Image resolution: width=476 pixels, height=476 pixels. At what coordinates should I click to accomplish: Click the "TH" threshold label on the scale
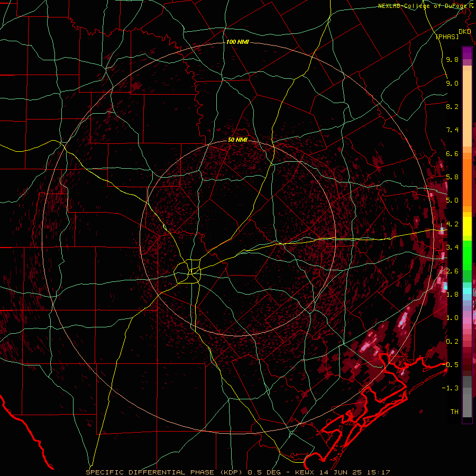click(x=454, y=412)
